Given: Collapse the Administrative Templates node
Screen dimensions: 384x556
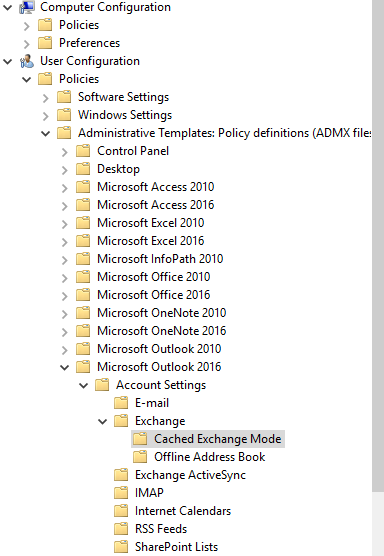Looking at the screenshot, I should 45,133.
